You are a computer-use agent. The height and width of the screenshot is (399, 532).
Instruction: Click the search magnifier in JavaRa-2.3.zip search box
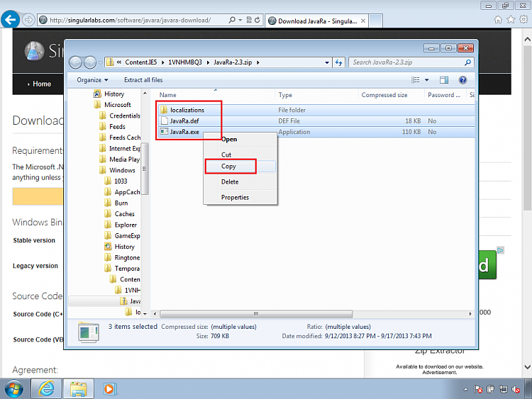467,62
